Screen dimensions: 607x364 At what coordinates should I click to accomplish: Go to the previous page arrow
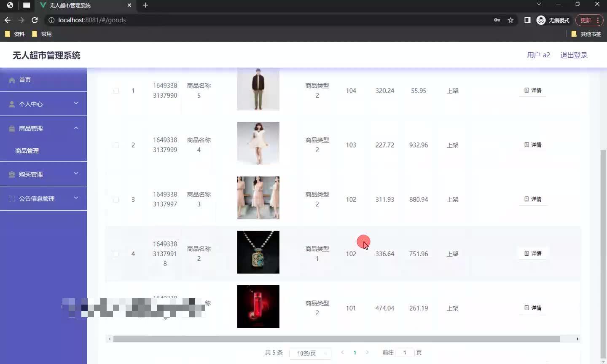pyautogui.click(x=342, y=352)
